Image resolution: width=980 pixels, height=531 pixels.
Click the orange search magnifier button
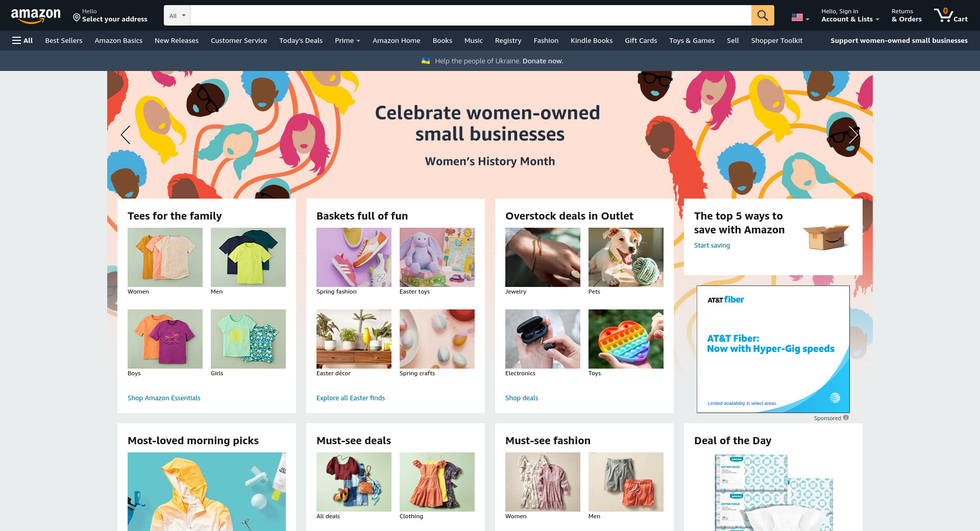tap(763, 15)
